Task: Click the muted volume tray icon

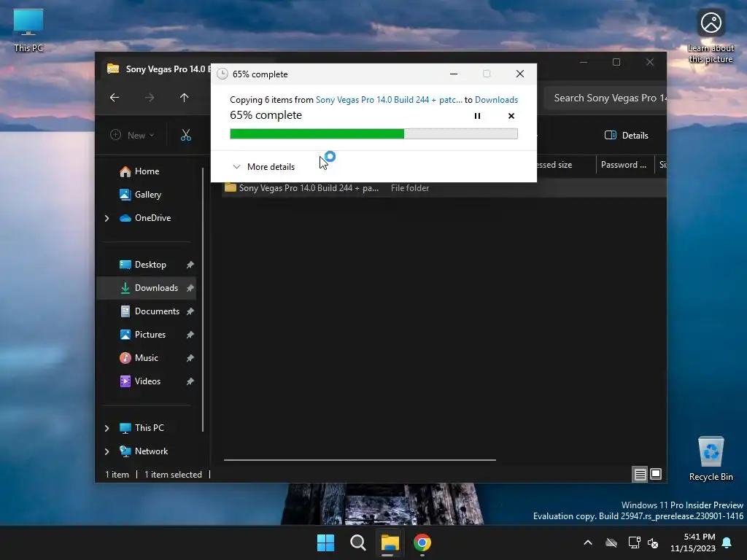Action: tap(653, 542)
